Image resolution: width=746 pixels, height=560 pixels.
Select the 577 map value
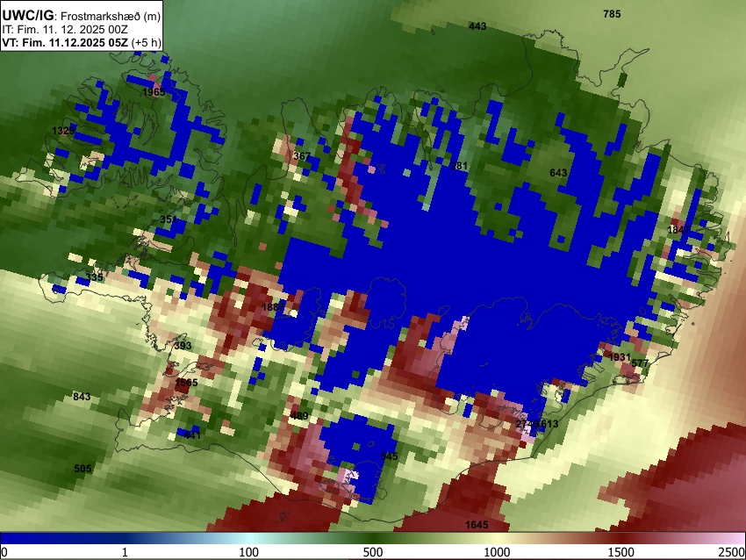pos(640,363)
